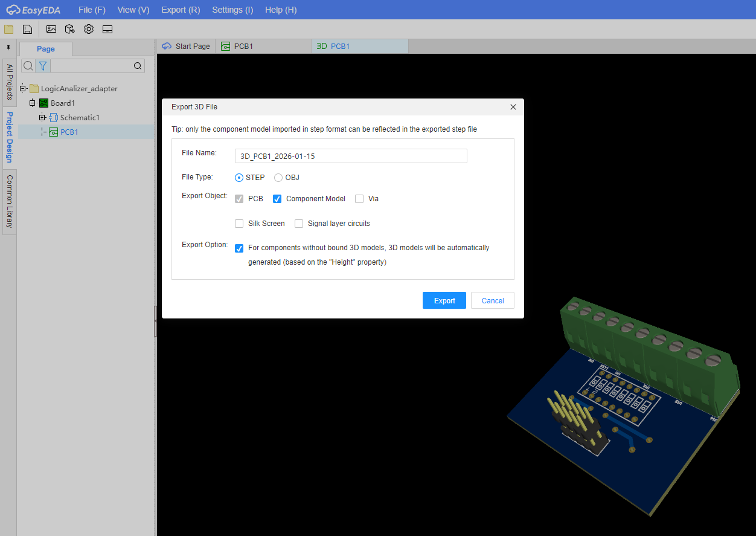Select the OBJ file type radio button
756x536 pixels.
coord(278,178)
